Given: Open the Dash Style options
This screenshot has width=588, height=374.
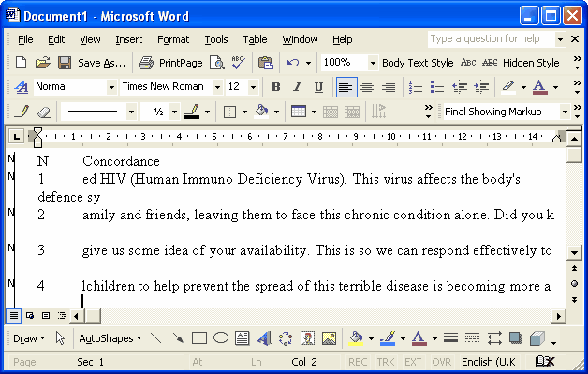Looking at the screenshot, I should coord(473,338).
